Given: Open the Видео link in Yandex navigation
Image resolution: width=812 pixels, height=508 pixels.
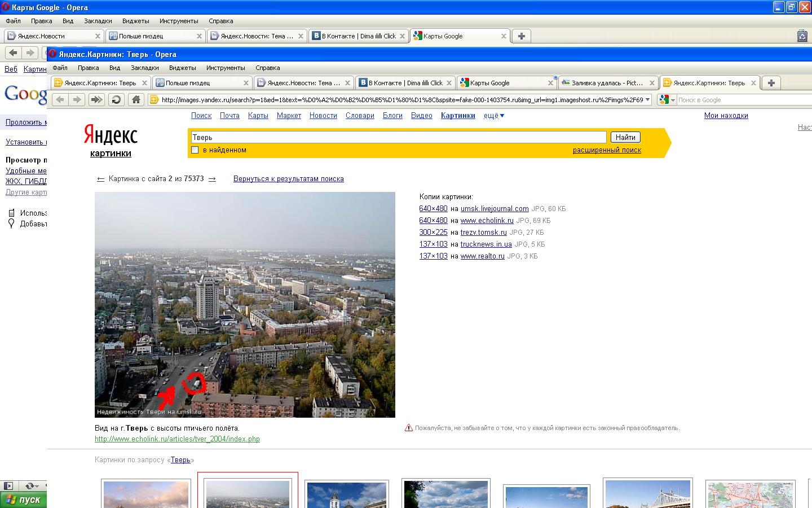Looking at the screenshot, I should (x=422, y=116).
